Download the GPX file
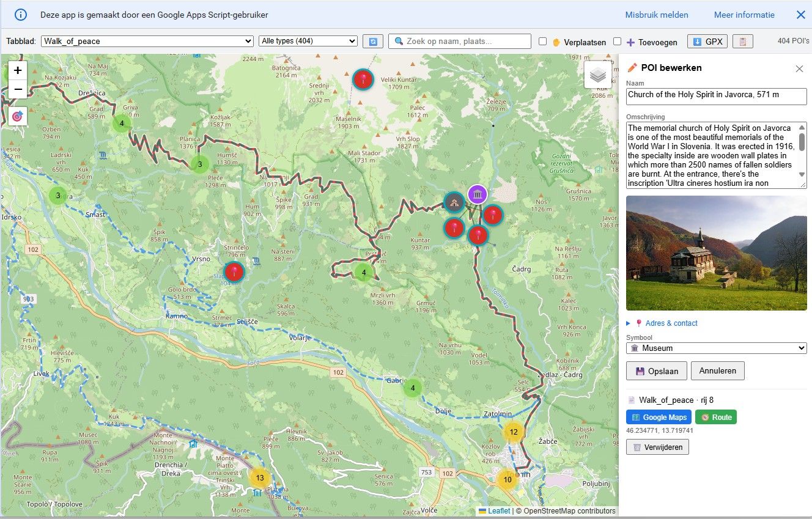 pyautogui.click(x=707, y=42)
